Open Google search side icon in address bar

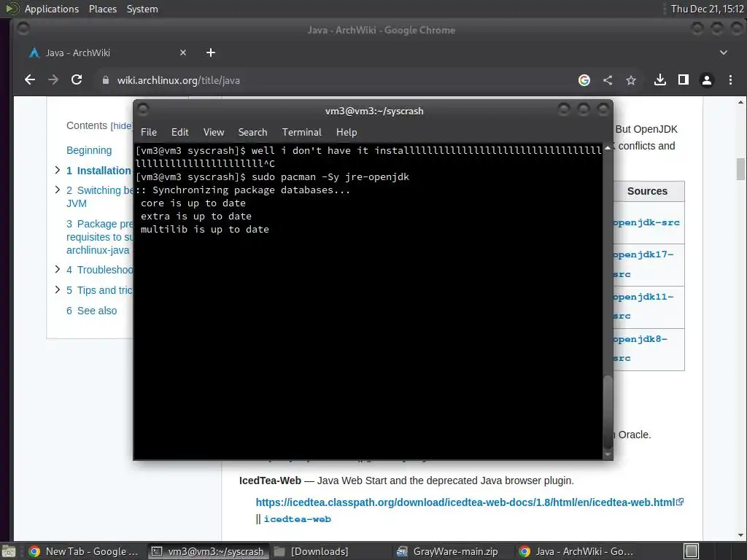584,80
